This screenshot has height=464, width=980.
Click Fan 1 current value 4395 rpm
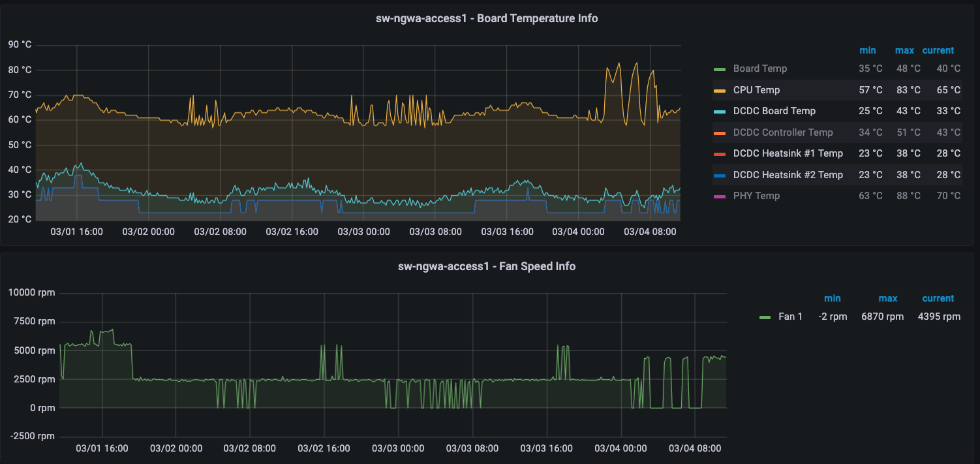click(x=939, y=317)
